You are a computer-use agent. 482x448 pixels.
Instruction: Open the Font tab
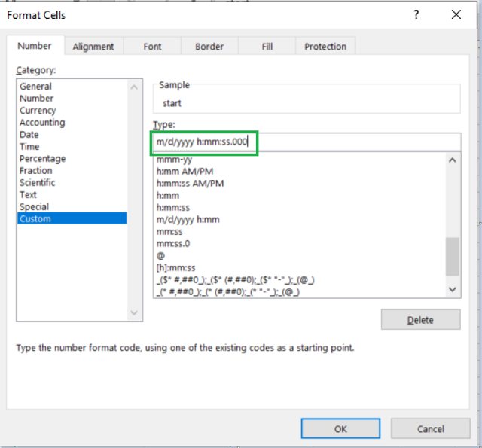coord(152,47)
